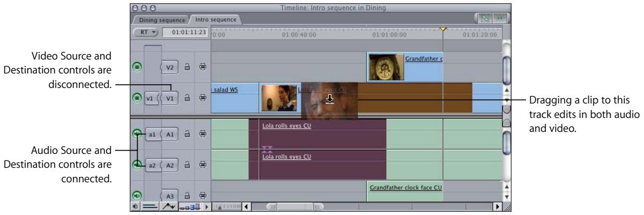Screen dimensions: 644x215
Task: Toggle Auto Select on V1
Action: click(x=203, y=98)
